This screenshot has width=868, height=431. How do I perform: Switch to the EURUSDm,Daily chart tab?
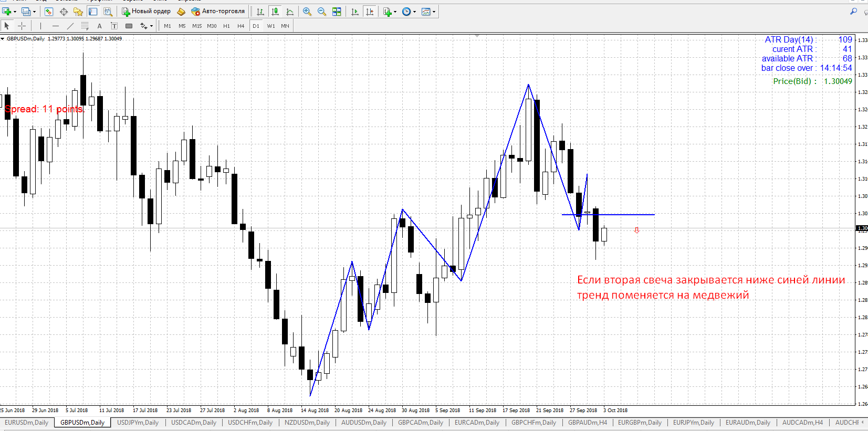click(x=26, y=423)
